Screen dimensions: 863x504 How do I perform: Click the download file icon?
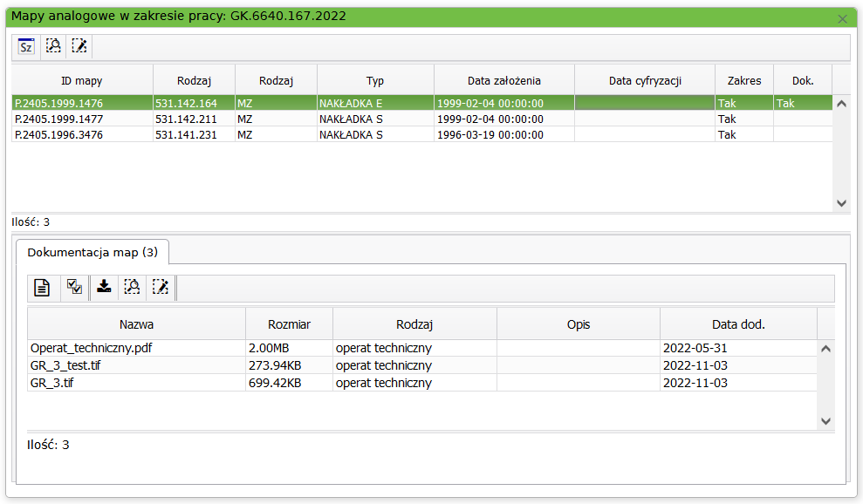(104, 287)
